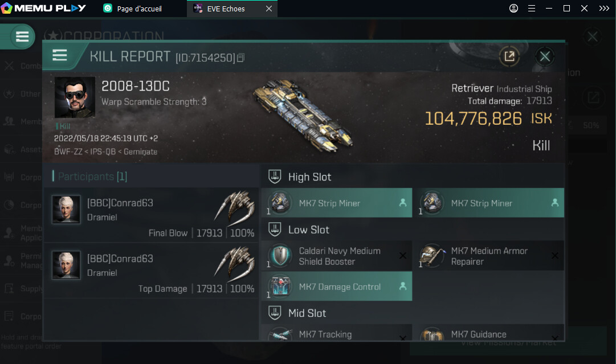Click the Participants section header
Image resolution: width=616 pixels, height=364 pixels.
click(x=90, y=177)
